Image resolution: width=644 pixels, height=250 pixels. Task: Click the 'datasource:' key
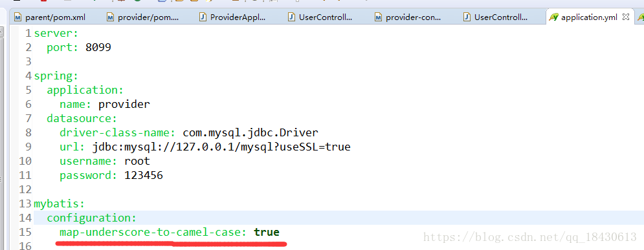click(82, 118)
